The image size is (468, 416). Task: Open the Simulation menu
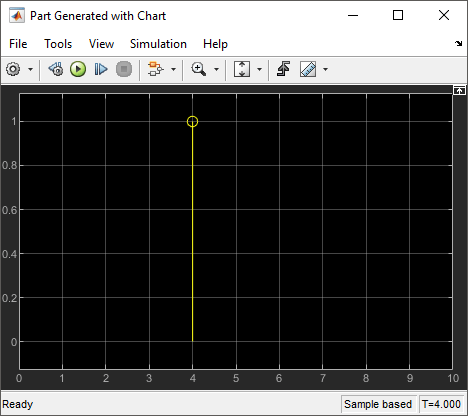[x=158, y=44]
